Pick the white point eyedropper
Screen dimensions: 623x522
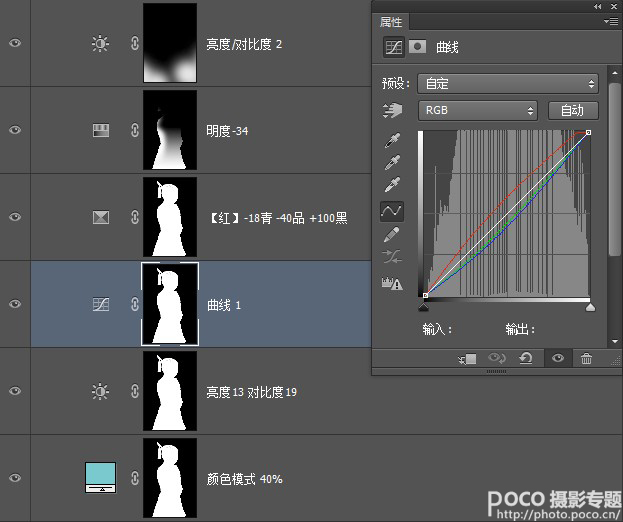(393, 185)
